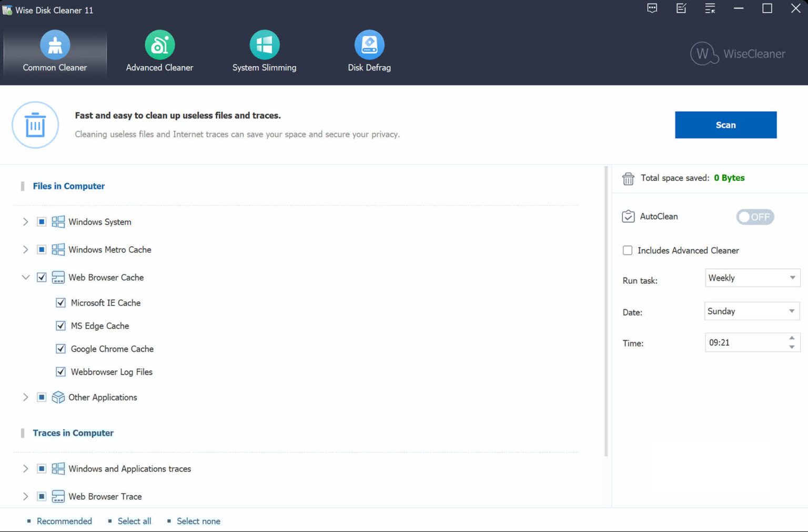Expand the Windows System tree item
The width and height of the screenshot is (808, 532).
[x=25, y=221]
